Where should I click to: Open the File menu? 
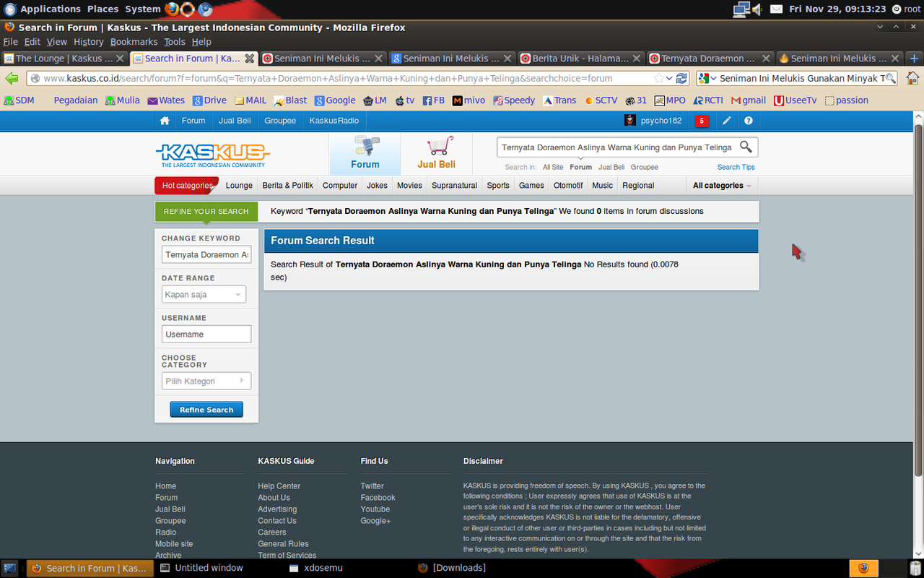click(10, 42)
